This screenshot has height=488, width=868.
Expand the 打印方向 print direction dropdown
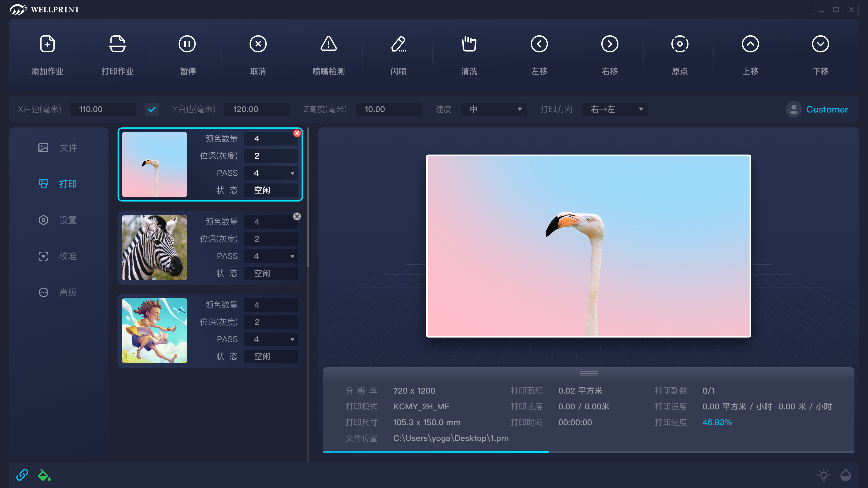(x=615, y=109)
